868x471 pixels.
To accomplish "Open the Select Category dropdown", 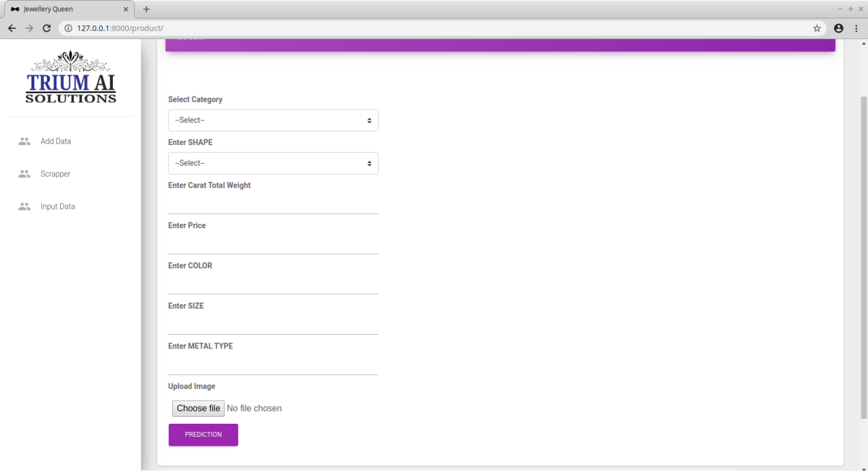I will [273, 120].
